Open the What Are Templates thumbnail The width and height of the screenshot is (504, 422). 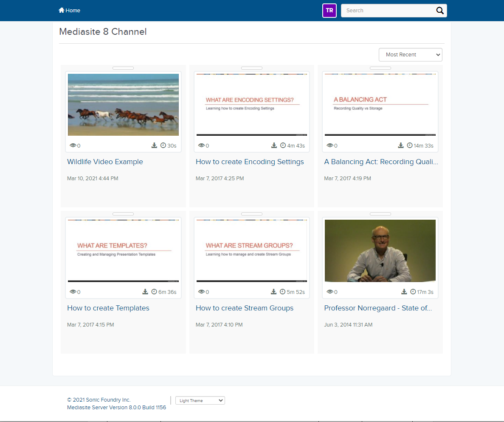point(123,251)
